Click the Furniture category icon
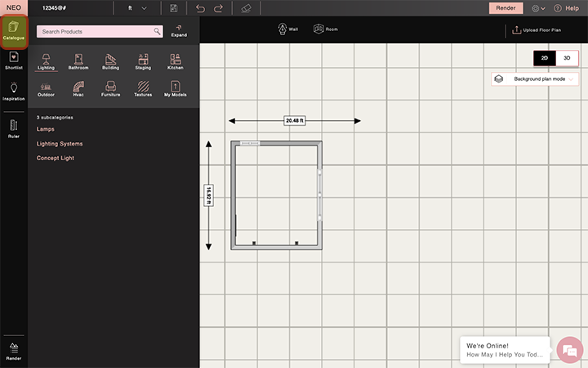 110,88
